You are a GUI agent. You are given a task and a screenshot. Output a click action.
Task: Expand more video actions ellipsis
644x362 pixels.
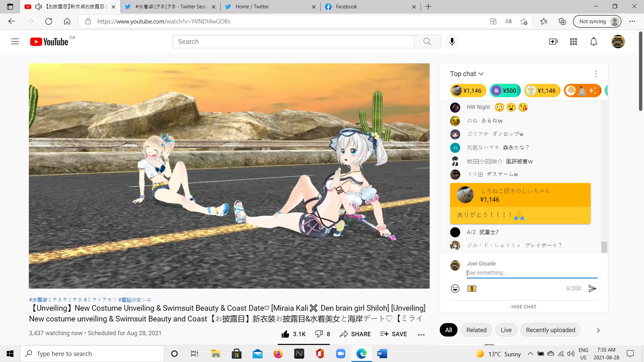pyautogui.click(x=421, y=334)
